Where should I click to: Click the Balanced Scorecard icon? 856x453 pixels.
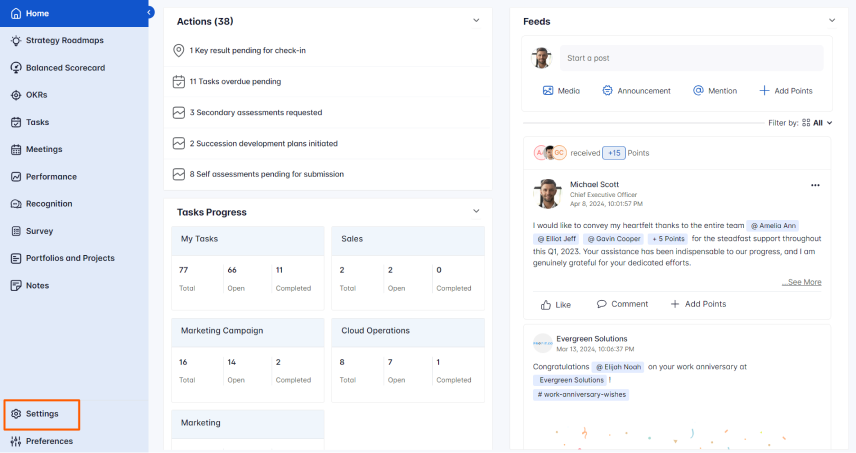(16, 68)
